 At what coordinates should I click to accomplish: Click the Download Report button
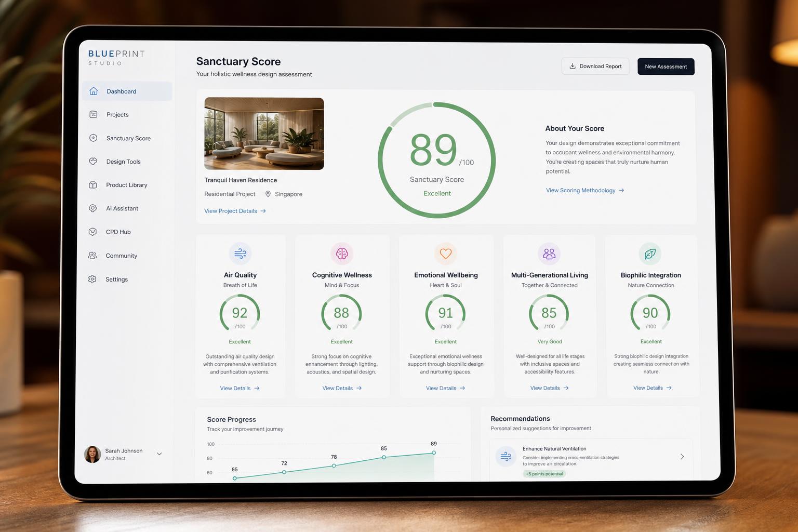(595, 66)
